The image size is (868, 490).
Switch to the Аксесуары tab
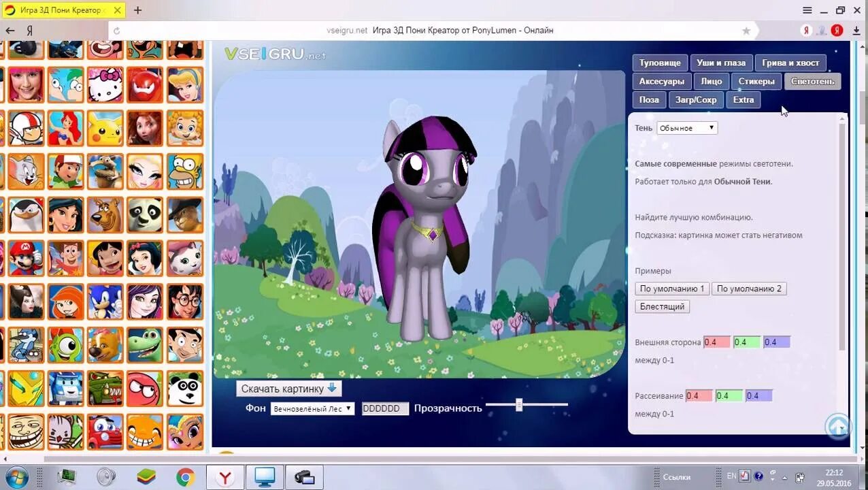[661, 81]
